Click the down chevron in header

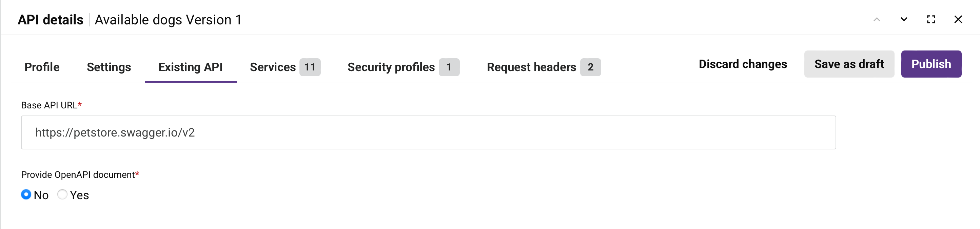pos(903,19)
